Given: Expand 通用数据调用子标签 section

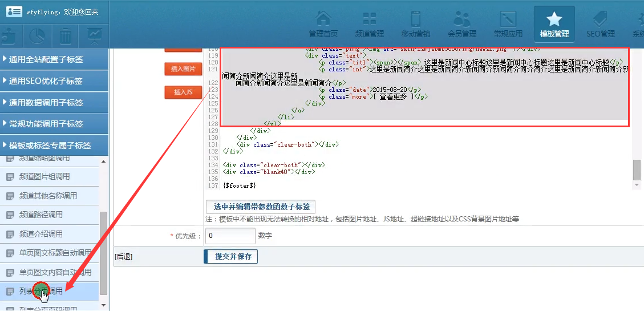Looking at the screenshot, I should [54, 103].
